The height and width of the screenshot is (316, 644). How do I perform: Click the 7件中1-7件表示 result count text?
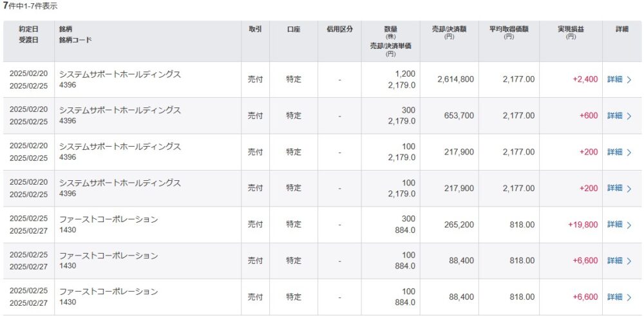click(x=30, y=6)
